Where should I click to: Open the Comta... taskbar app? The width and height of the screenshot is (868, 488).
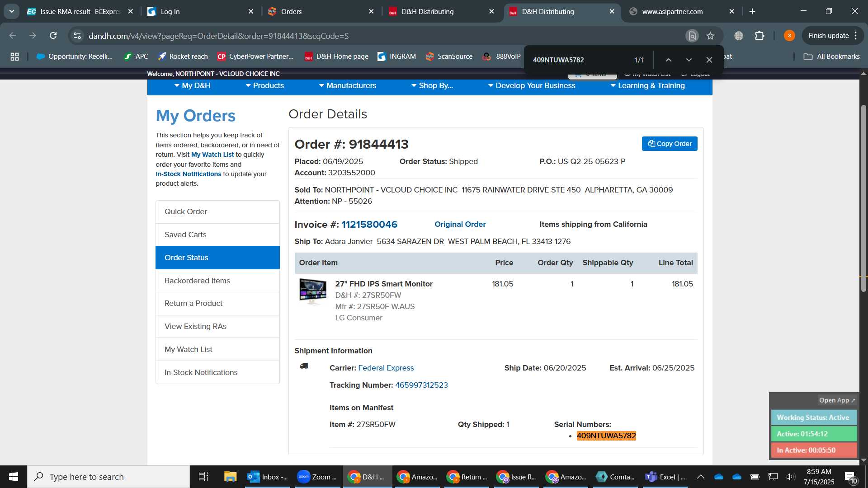click(x=615, y=477)
